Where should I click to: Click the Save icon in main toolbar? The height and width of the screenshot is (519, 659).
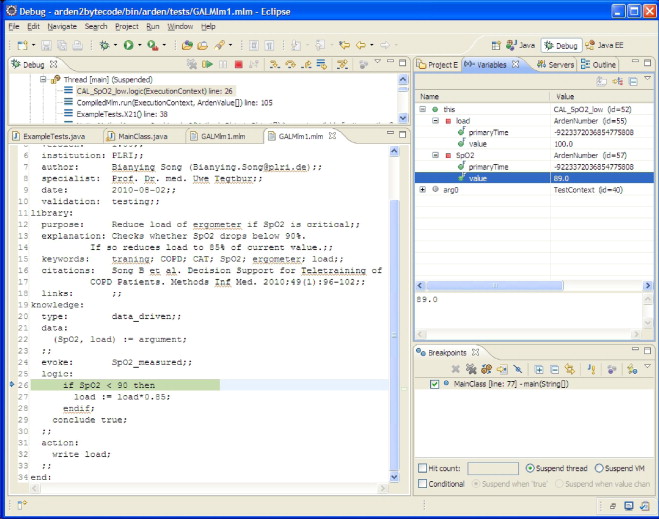46,45
